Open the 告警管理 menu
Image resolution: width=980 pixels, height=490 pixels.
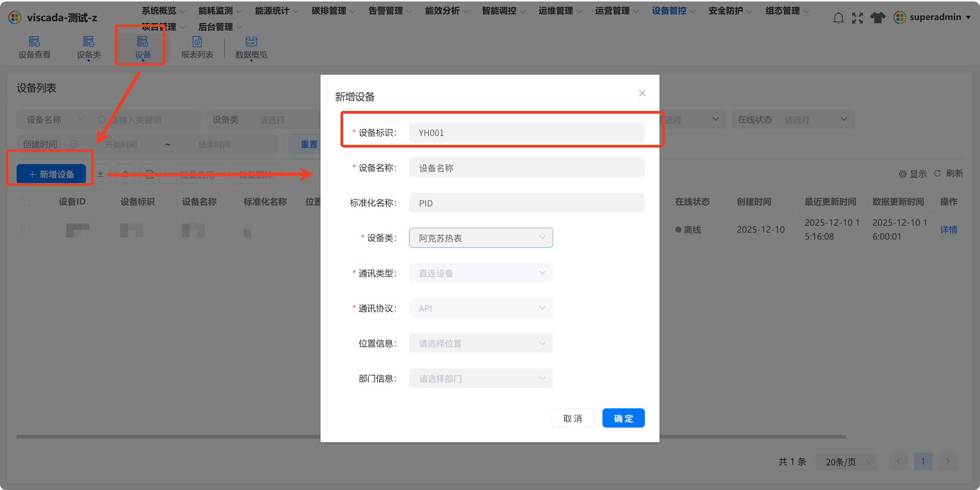coord(390,11)
